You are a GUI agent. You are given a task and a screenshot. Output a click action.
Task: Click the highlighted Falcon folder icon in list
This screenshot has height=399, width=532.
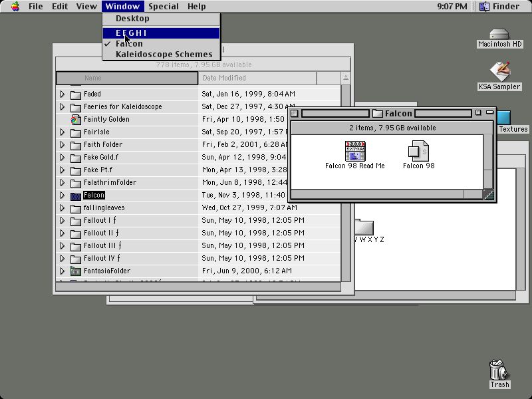(x=75, y=196)
